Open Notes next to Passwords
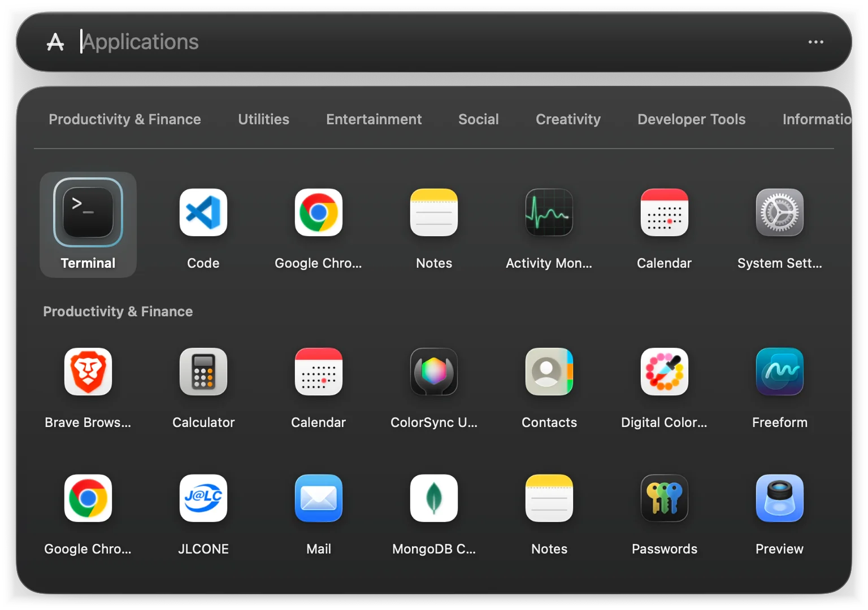 pos(549,499)
